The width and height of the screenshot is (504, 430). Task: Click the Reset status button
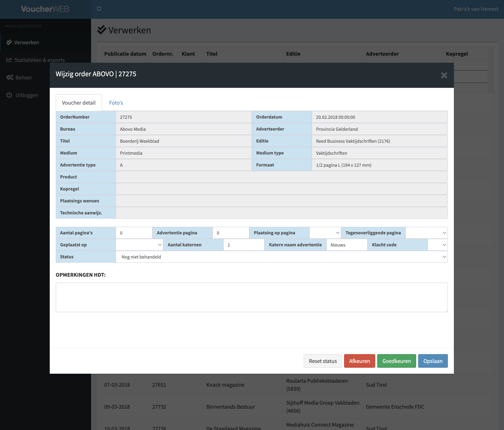point(323,361)
